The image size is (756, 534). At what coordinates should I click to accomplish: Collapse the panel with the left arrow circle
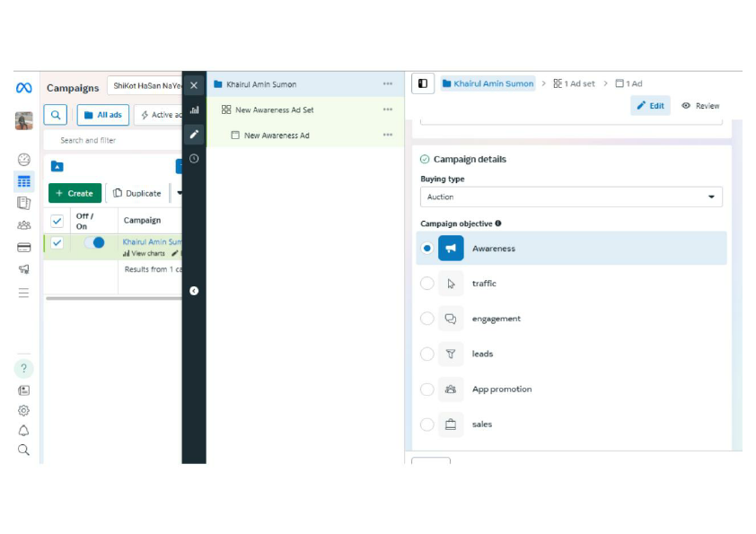tap(194, 291)
